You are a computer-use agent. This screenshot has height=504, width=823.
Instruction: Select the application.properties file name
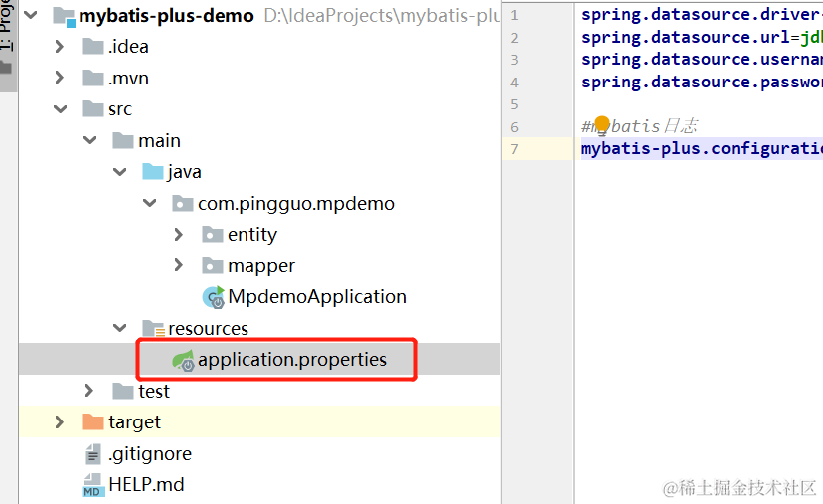point(292,360)
